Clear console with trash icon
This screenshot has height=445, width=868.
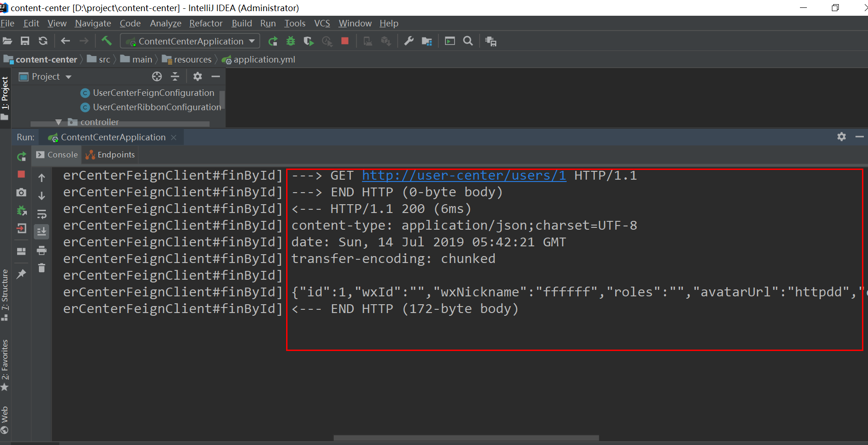(x=42, y=268)
